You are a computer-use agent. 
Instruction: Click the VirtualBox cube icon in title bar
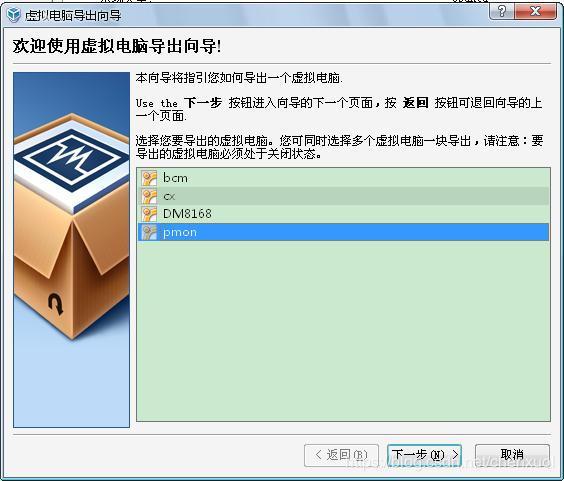point(14,14)
